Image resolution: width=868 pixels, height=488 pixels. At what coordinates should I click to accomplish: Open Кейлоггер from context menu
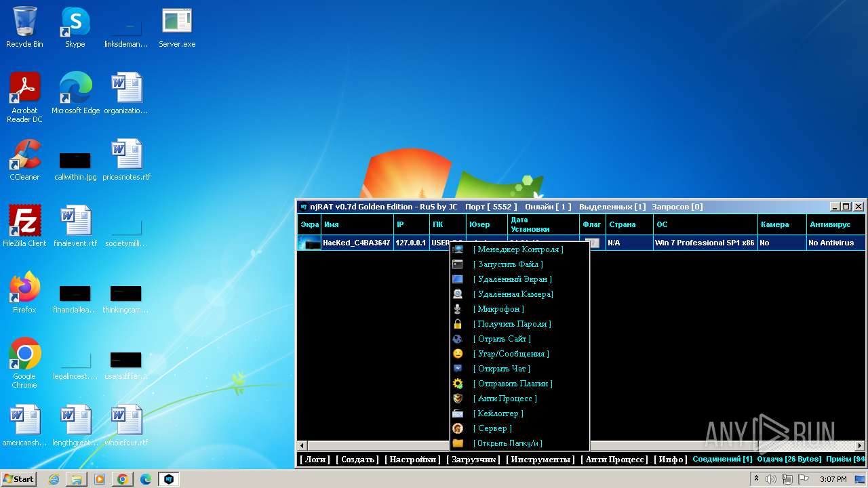pyautogui.click(x=519, y=413)
